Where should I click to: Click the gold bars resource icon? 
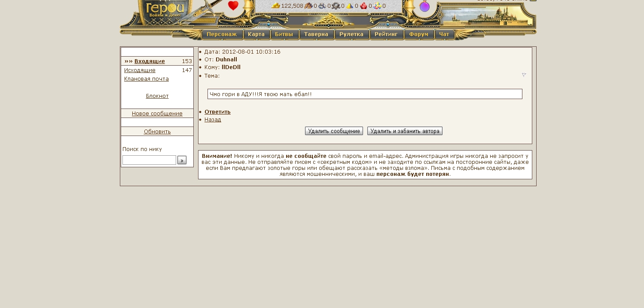coord(276,6)
